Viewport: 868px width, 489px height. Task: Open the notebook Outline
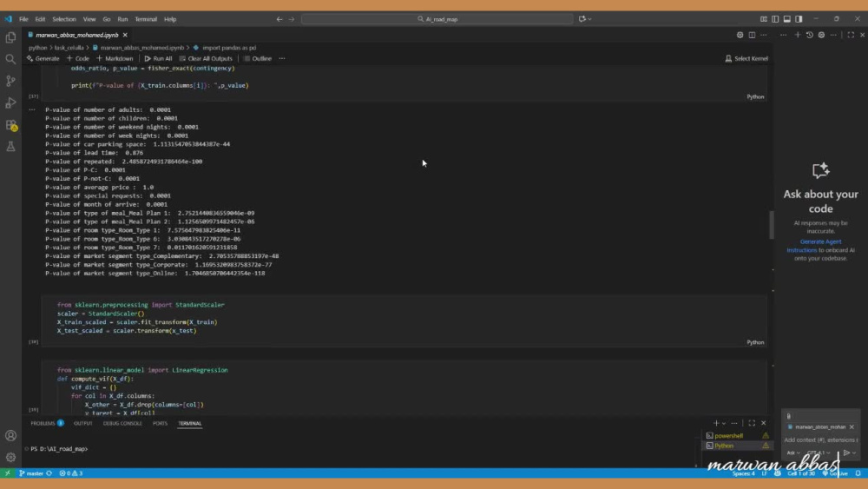click(x=258, y=58)
